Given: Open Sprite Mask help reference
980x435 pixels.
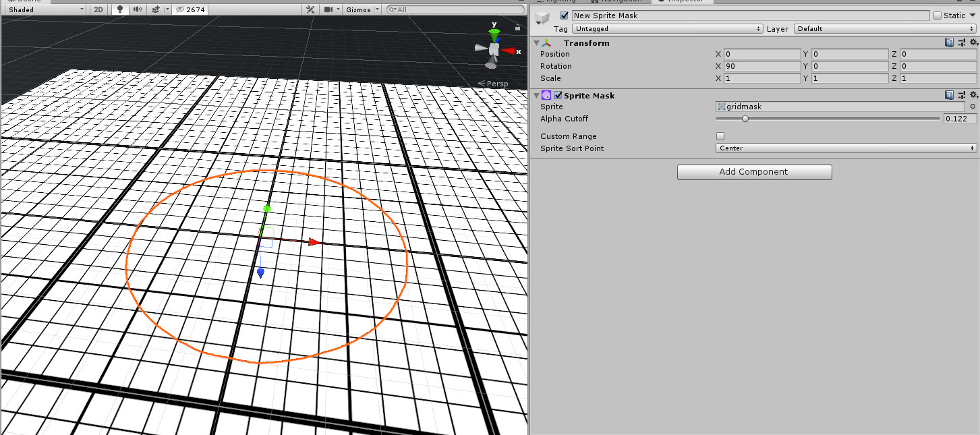Looking at the screenshot, I should 949,95.
